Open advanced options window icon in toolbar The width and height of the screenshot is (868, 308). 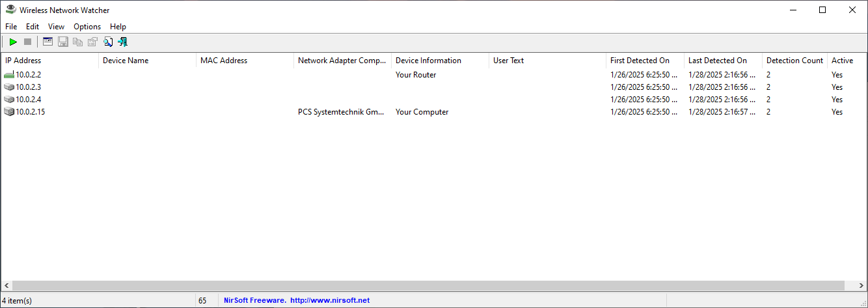[x=47, y=42]
